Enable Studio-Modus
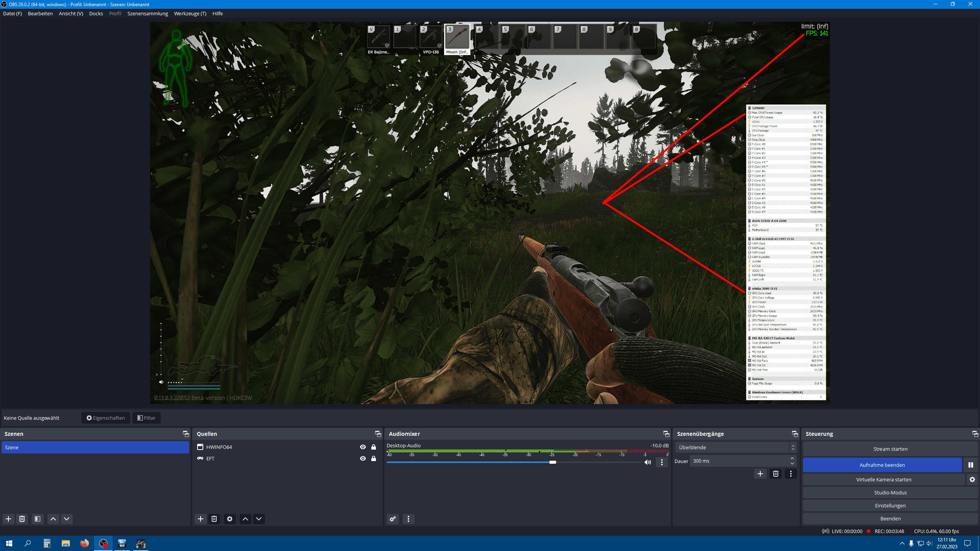Image resolution: width=980 pixels, height=551 pixels. (x=890, y=492)
